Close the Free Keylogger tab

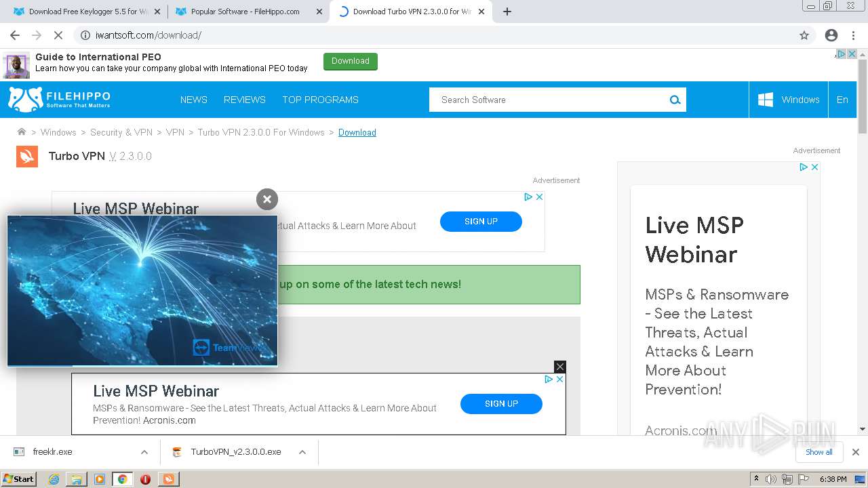[x=157, y=12]
